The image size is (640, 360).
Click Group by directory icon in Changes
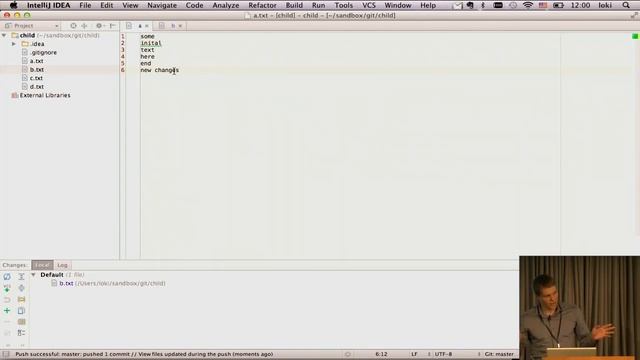pyautogui.click(x=21, y=333)
